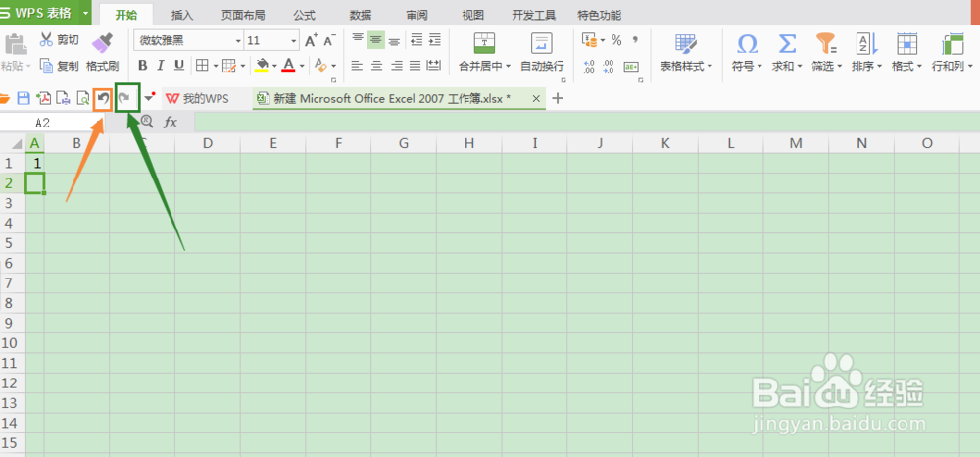Screen dimensions: 980x457
Task: Click the scissors Cut icon
Action: pos(47,40)
